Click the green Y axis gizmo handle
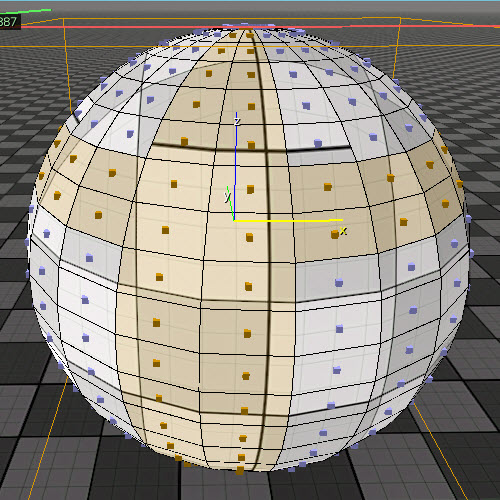Viewport: 500px width, 500px height. pos(230,203)
